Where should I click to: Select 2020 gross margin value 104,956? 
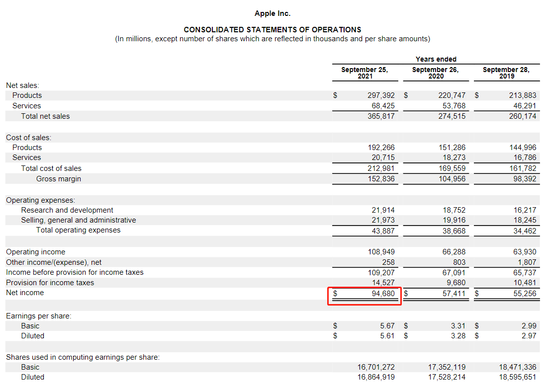click(x=453, y=179)
